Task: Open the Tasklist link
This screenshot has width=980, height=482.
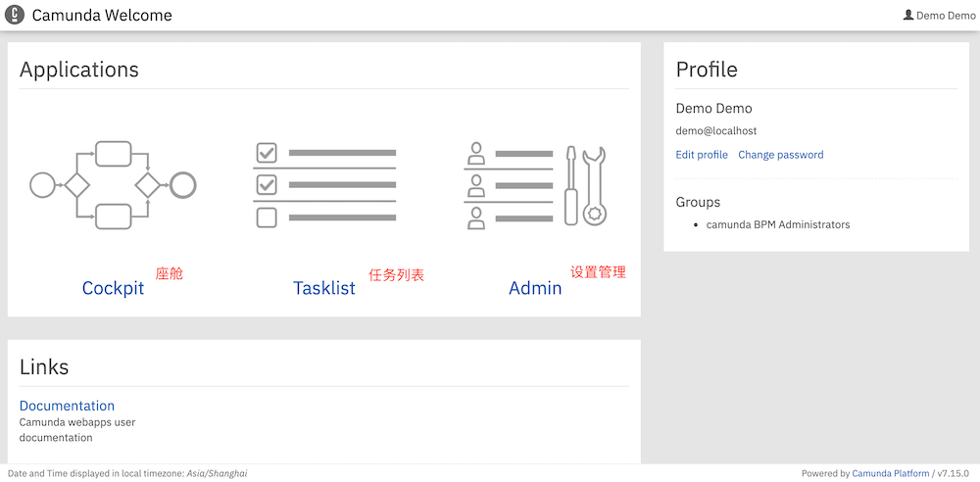Action: tap(324, 288)
